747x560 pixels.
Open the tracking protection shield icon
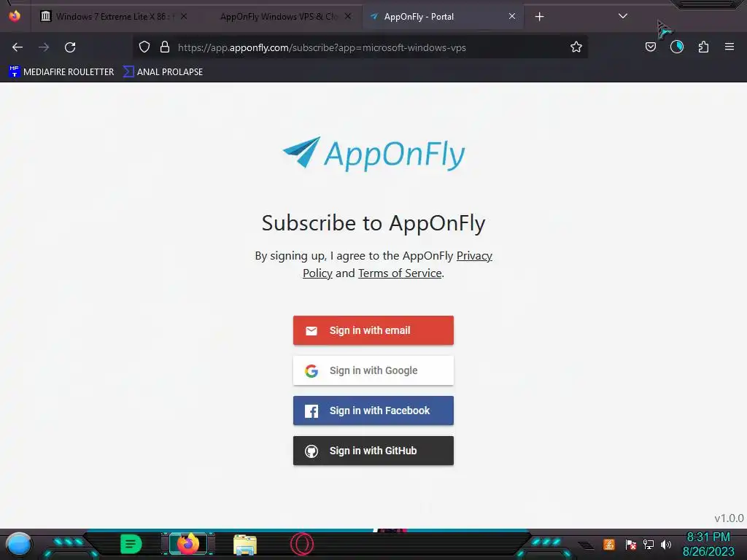click(x=144, y=47)
